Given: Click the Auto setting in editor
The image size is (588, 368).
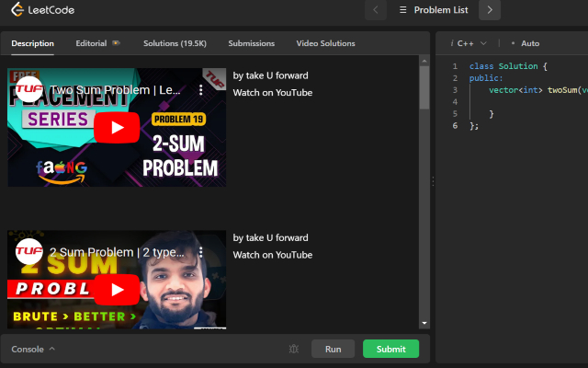Looking at the screenshot, I should [530, 43].
